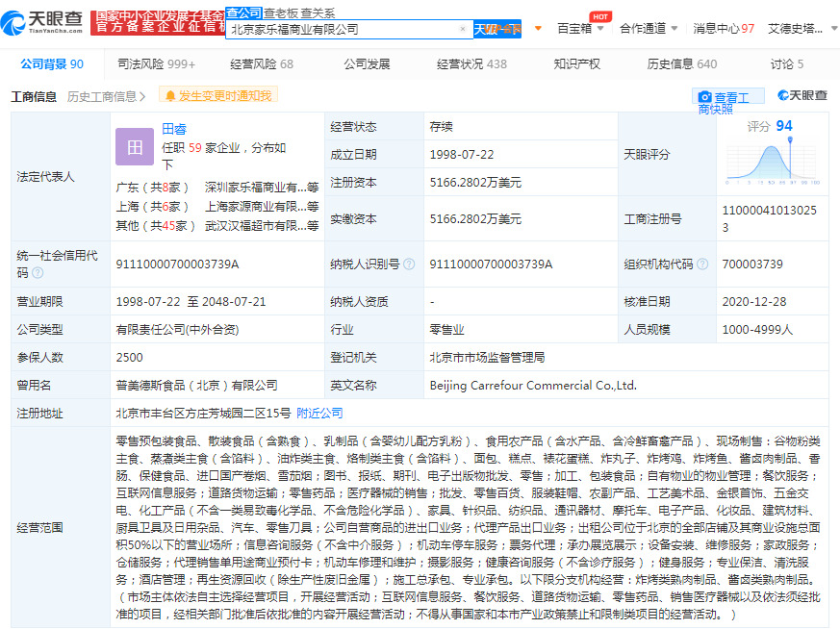
Task: Click the 附近公司 link
Action: point(319,413)
